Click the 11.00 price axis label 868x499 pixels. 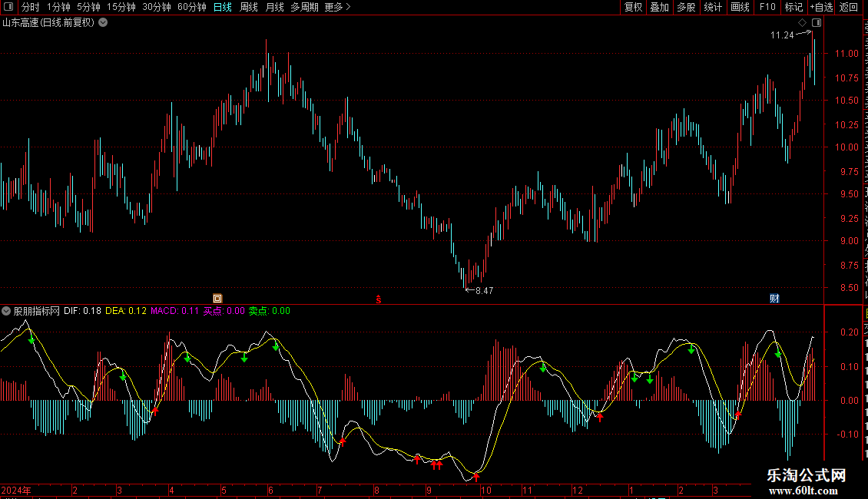coord(847,54)
